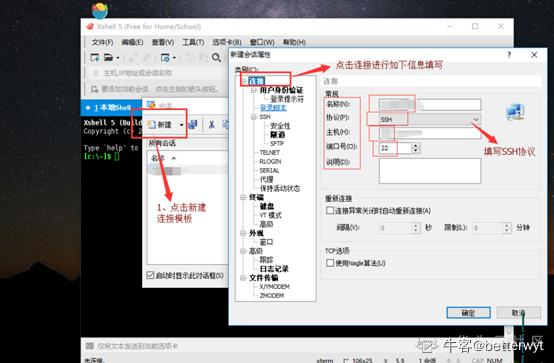Open the 帮助(H) menu

[294, 42]
